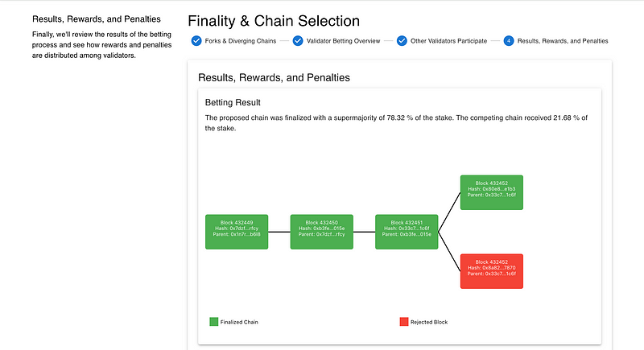Click the red Rejected Block legend swatch
The width and height of the screenshot is (644, 350).
click(403, 322)
